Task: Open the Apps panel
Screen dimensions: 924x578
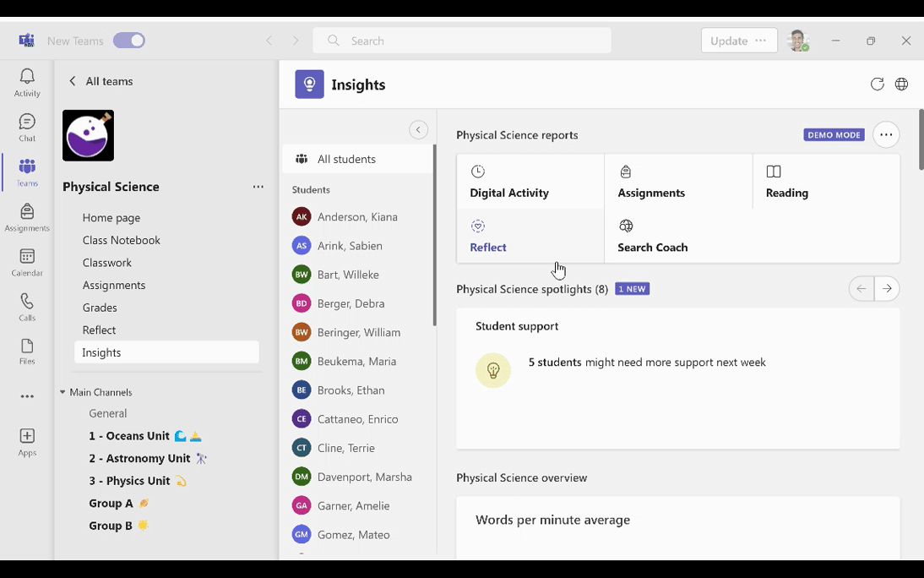Action: click(x=26, y=439)
